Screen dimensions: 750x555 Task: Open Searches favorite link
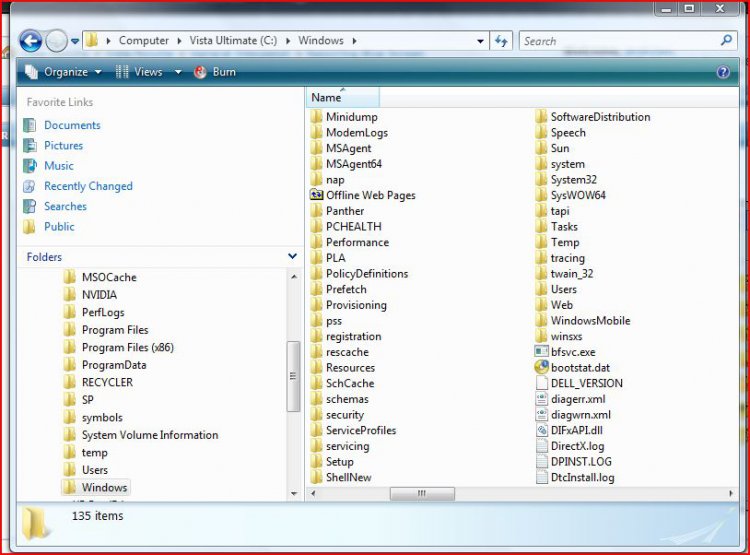pos(66,206)
